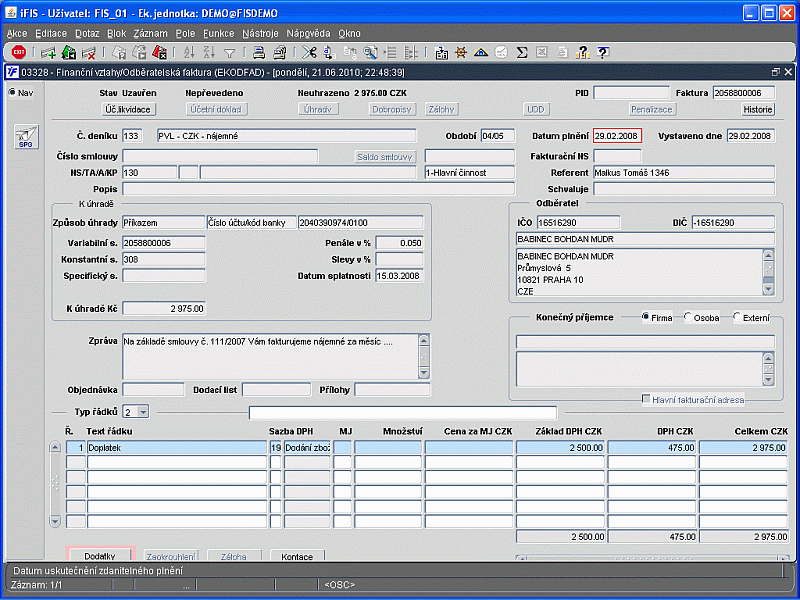Open the Záznam menu

pos(150,33)
